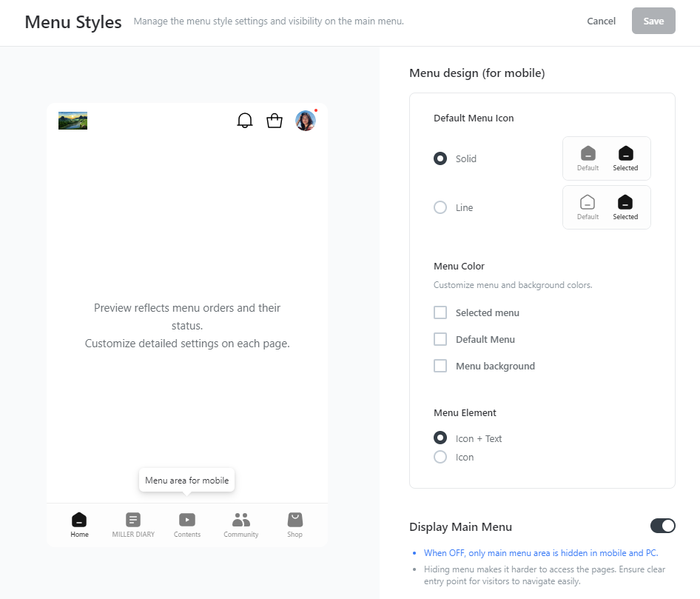Click the user profile avatar

(306, 121)
